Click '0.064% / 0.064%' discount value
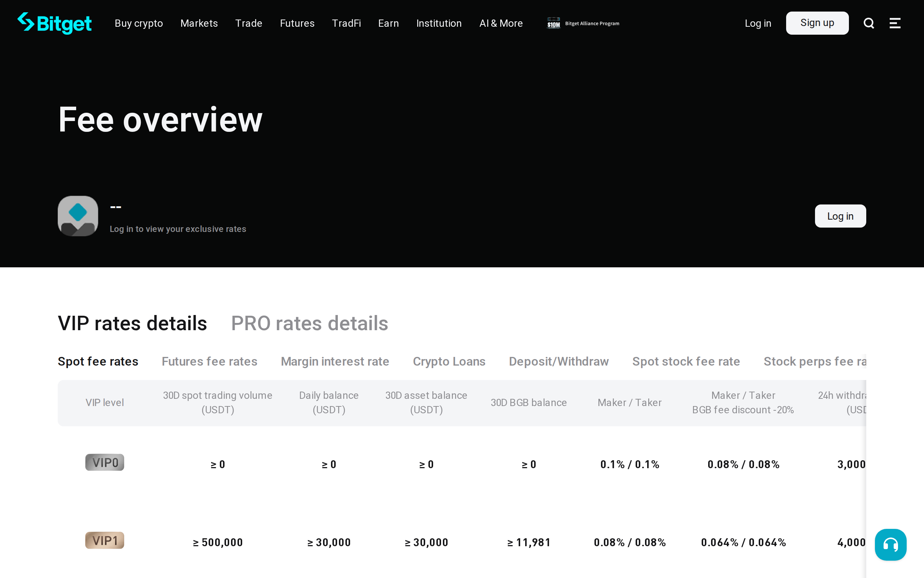 (743, 543)
